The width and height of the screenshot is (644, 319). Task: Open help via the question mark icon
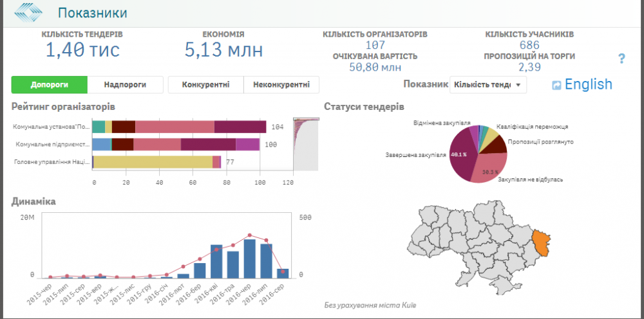[x=621, y=59]
